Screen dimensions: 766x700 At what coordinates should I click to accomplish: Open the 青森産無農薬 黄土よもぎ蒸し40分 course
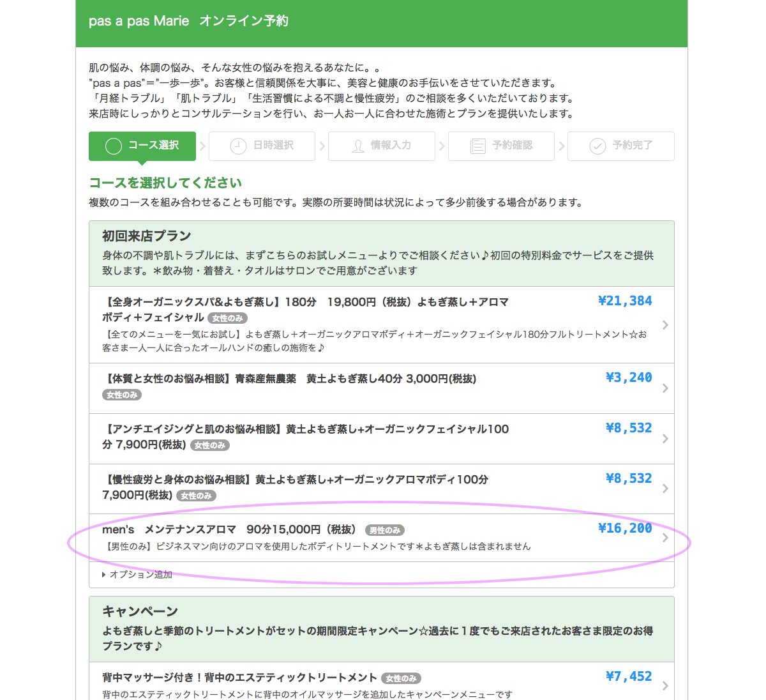click(382, 388)
